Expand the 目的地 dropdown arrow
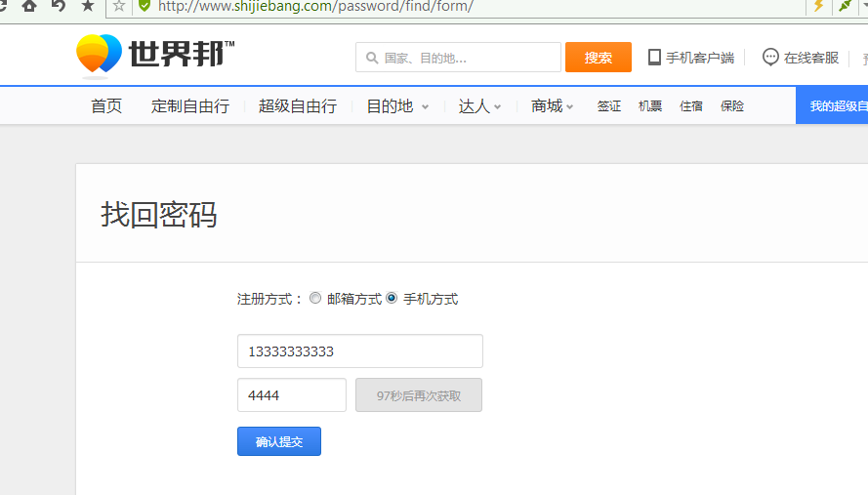The width and height of the screenshot is (868, 495). click(x=425, y=106)
